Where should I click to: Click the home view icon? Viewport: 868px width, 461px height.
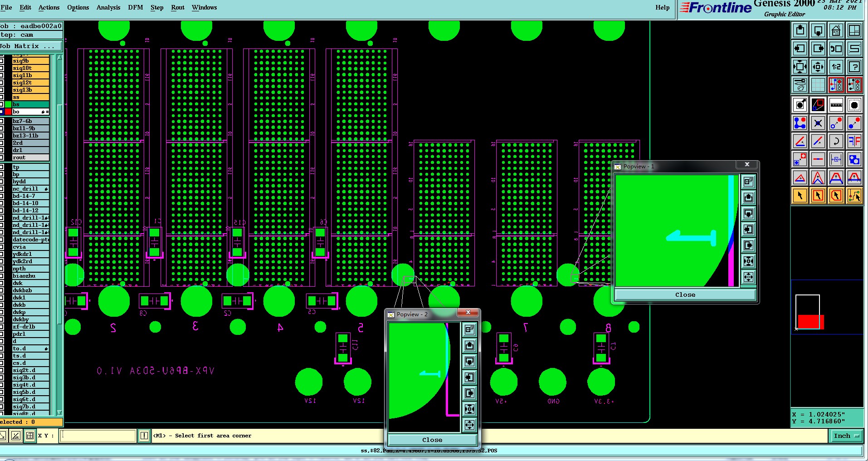pyautogui.click(x=836, y=30)
